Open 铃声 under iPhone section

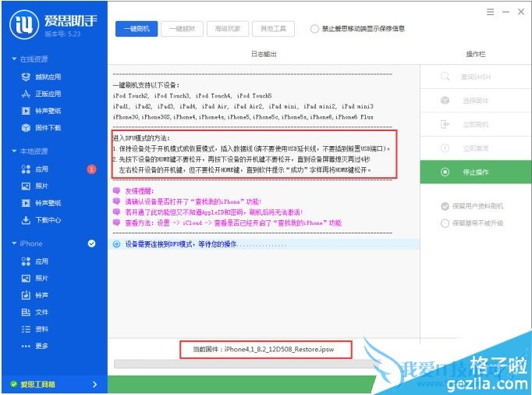pos(35,295)
